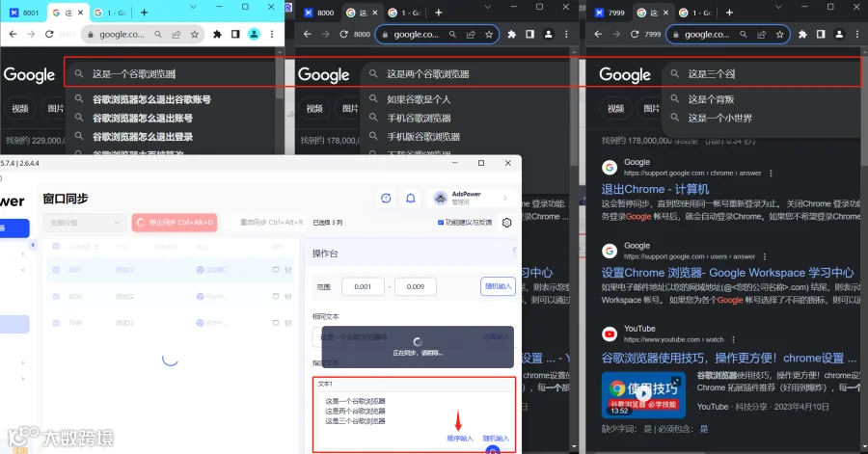This screenshot has height=454, width=868.
Task: Toggle the checkbox for profile 7999
Action: 56,323
